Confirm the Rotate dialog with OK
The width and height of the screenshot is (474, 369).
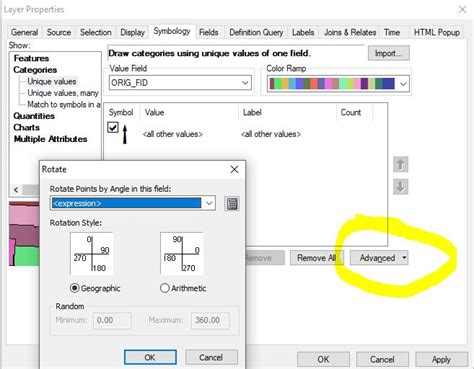pyautogui.click(x=150, y=357)
